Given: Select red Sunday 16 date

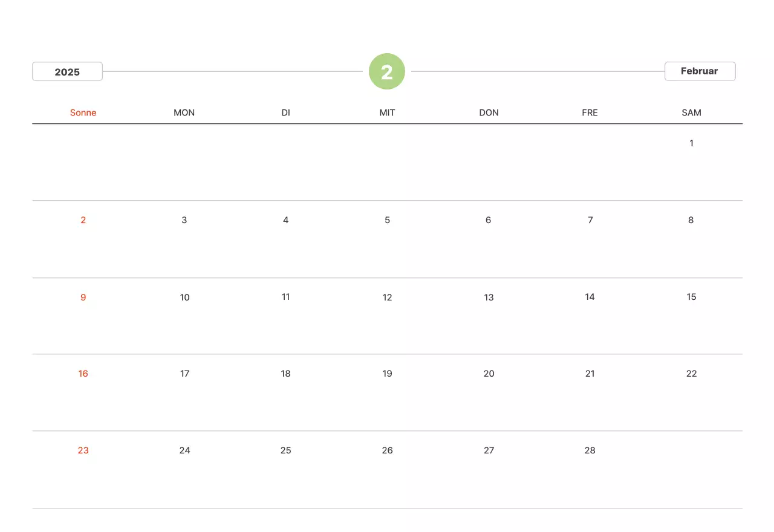Looking at the screenshot, I should point(83,374).
